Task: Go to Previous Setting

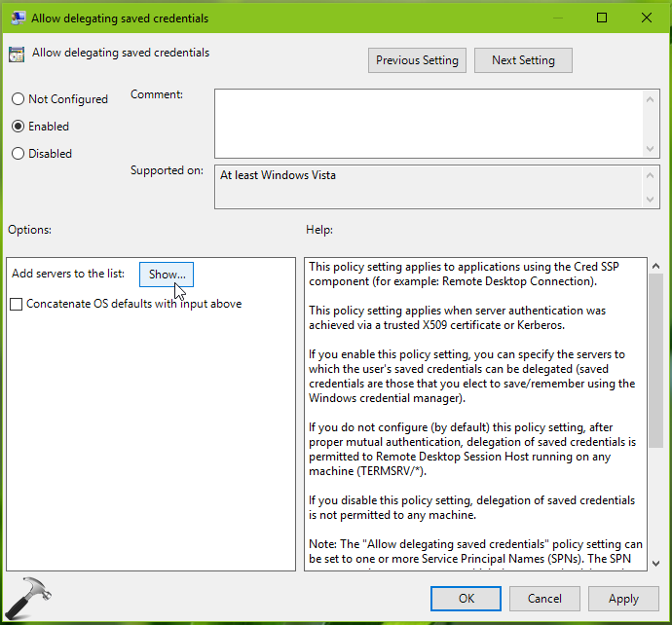Action: (417, 60)
